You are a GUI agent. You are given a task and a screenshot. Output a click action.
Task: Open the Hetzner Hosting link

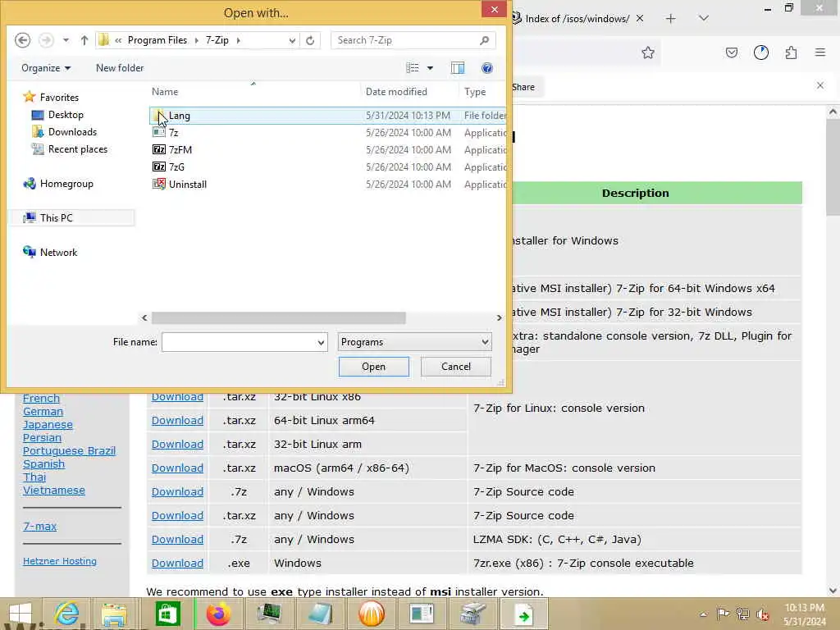click(59, 561)
